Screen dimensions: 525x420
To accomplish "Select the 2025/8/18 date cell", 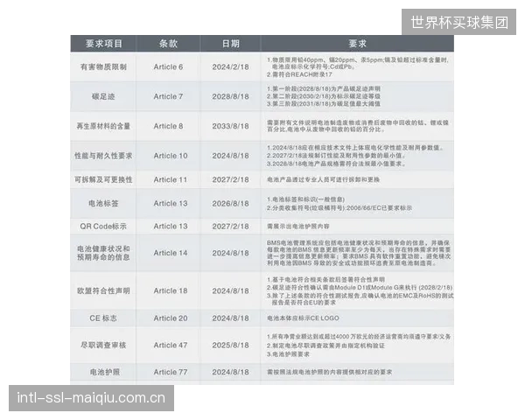I will (230, 345).
